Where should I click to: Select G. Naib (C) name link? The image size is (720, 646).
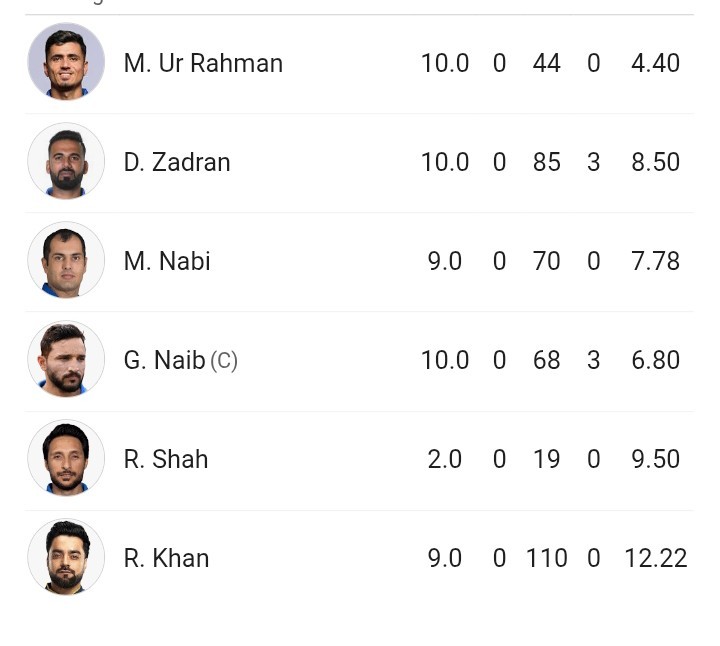[x=181, y=360]
